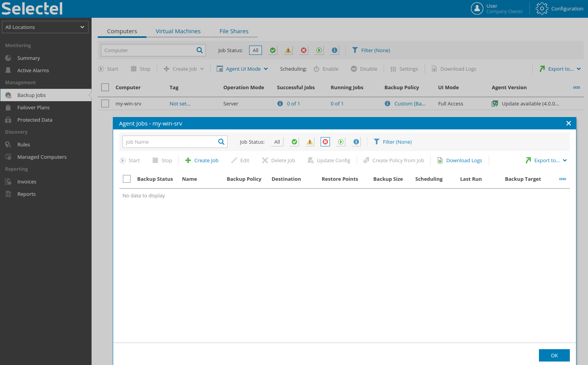
Task: Select all checkbox in Agent Jobs table header
Action: click(127, 179)
